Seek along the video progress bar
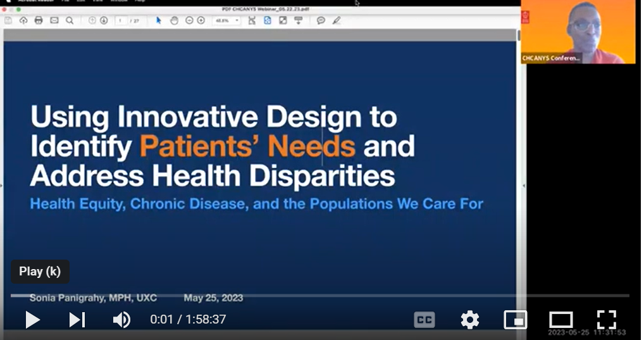This screenshot has width=644, height=340. pyautogui.click(x=320, y=295)
